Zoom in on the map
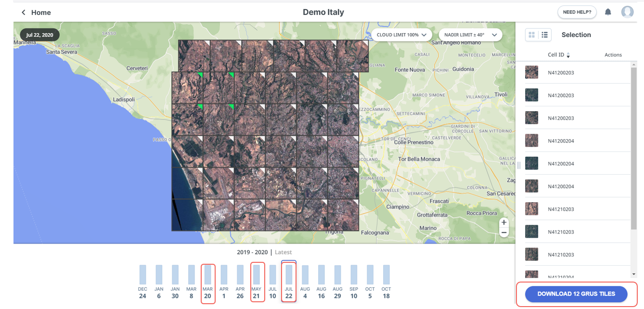This screenshot has width=644, height=309. [x=504, y=222]
